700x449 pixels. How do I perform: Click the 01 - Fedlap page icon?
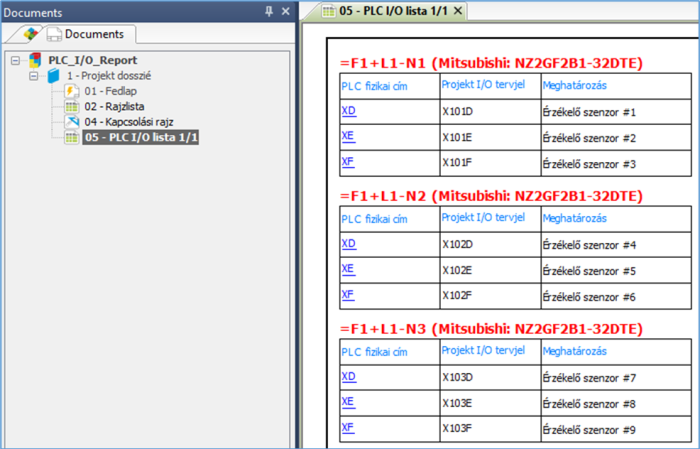click(x=71, y=91)
